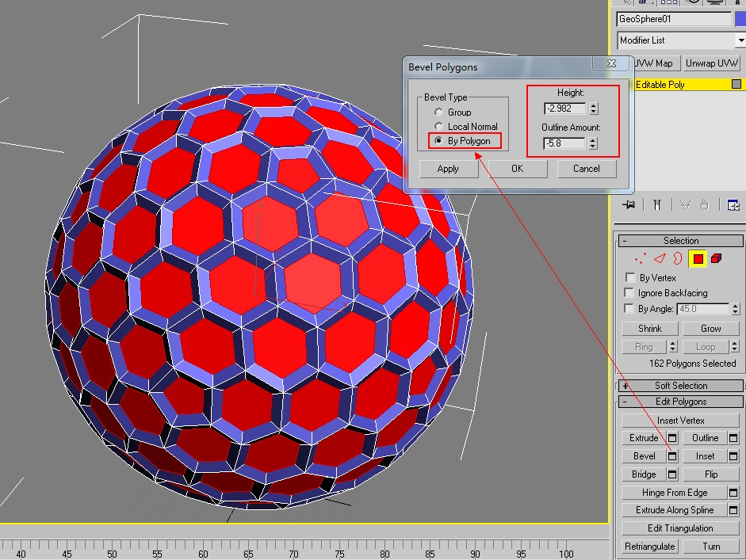Click OK in Bevel Polygons dialog

(518, 169)
